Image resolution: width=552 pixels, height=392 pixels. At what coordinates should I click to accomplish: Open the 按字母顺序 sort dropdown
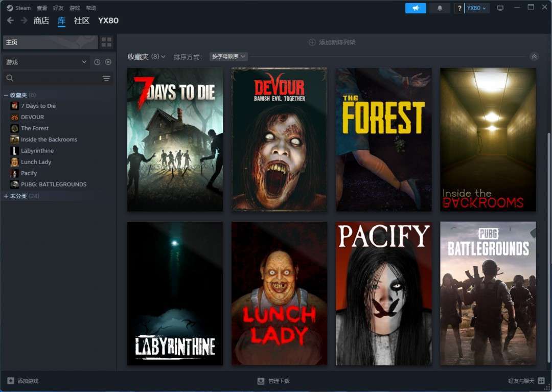click(x=228, y=56)
